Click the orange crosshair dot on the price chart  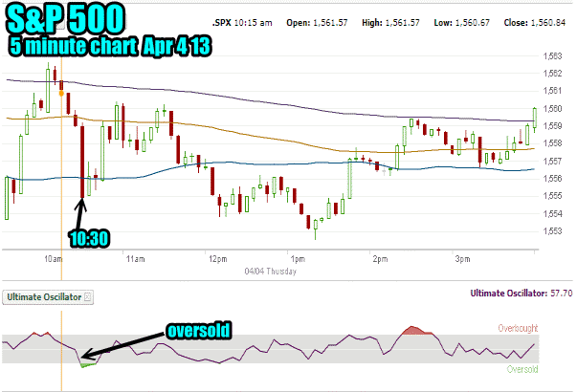tap(61, 94)
